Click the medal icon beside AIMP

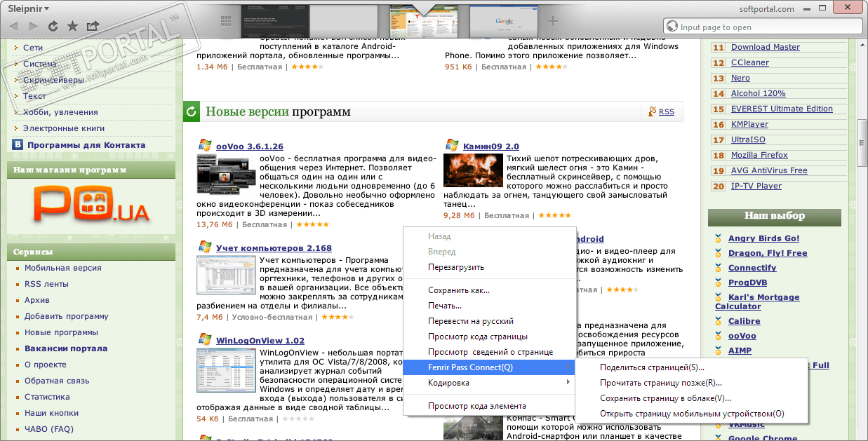coord(719,351)
